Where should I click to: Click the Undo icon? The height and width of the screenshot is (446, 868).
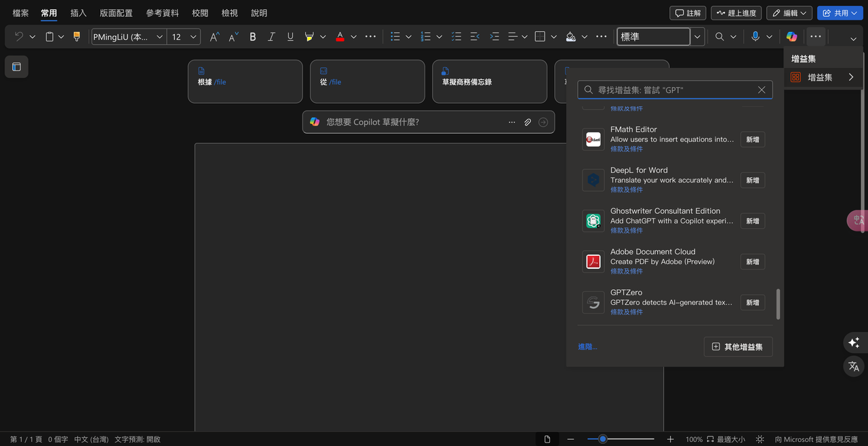tap(18, 37)
